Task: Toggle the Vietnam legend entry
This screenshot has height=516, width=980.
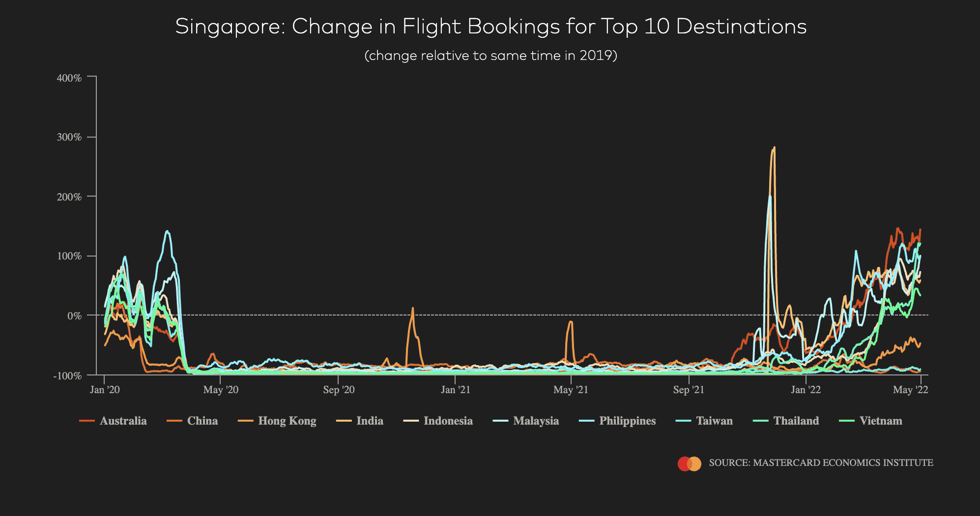Action: [x=871, y=421]
